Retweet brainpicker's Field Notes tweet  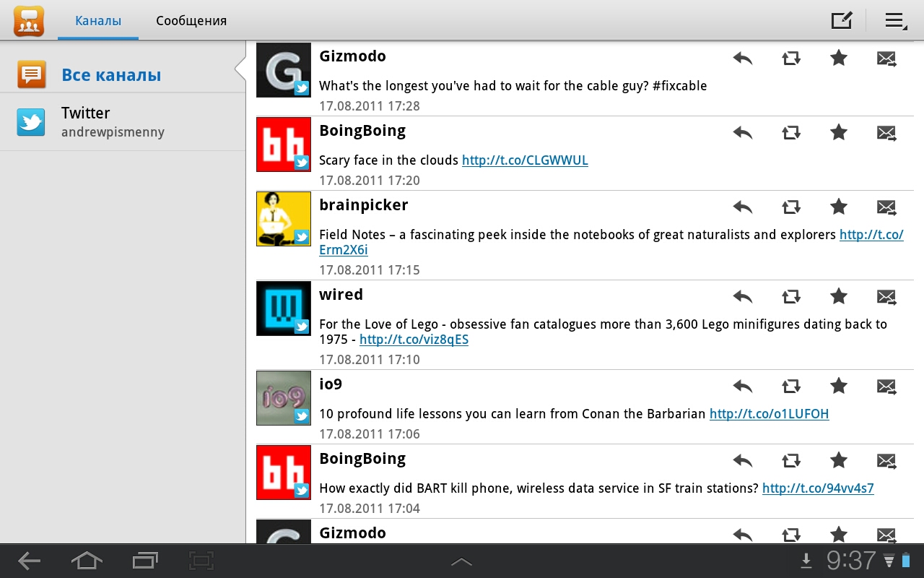791,207
